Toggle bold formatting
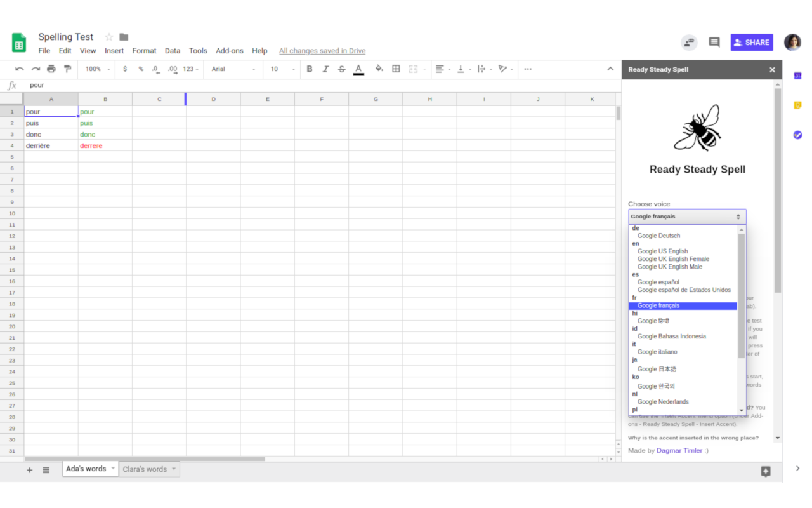Image resolution: width=812 pixels, height=508 pixels. 310,69
